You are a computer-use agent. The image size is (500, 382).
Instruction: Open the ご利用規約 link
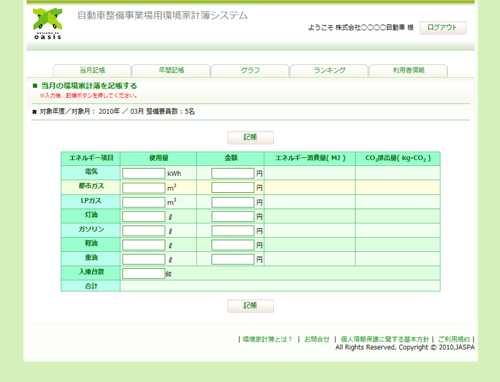[454, 339]
